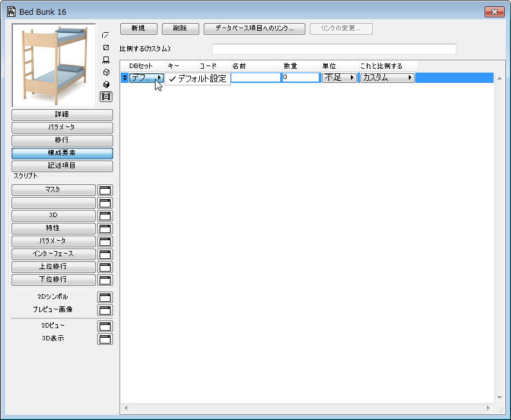Click the プレビュー画像 label
Viewport: 511px width, 420px height.
[53, 310]
